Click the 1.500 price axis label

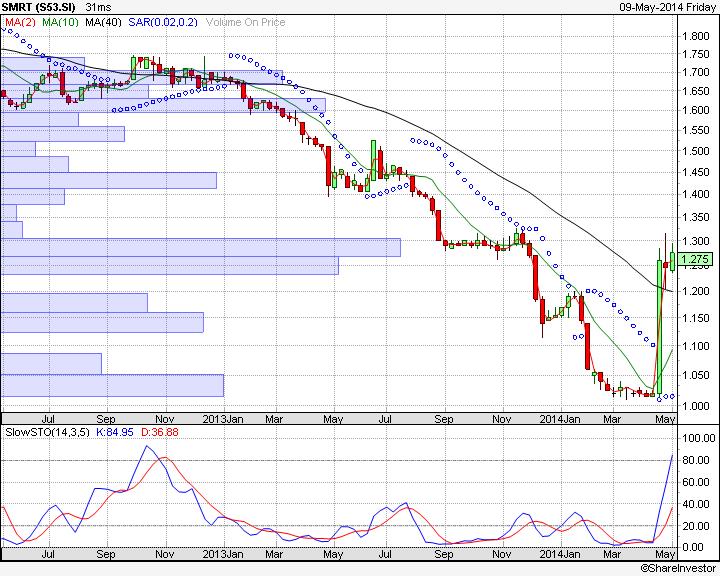[x=696, y=151]
